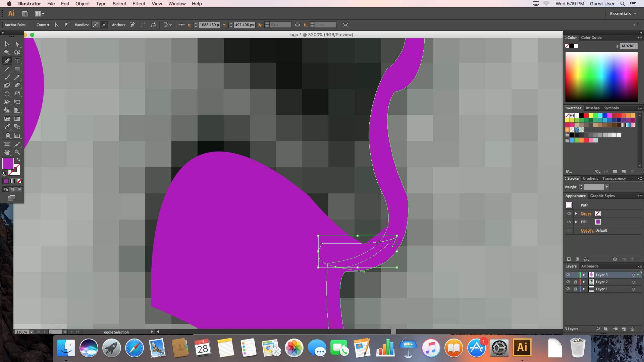
Task: Click the purple Fill color swatch in toolbar
Action: pos(8,164)
